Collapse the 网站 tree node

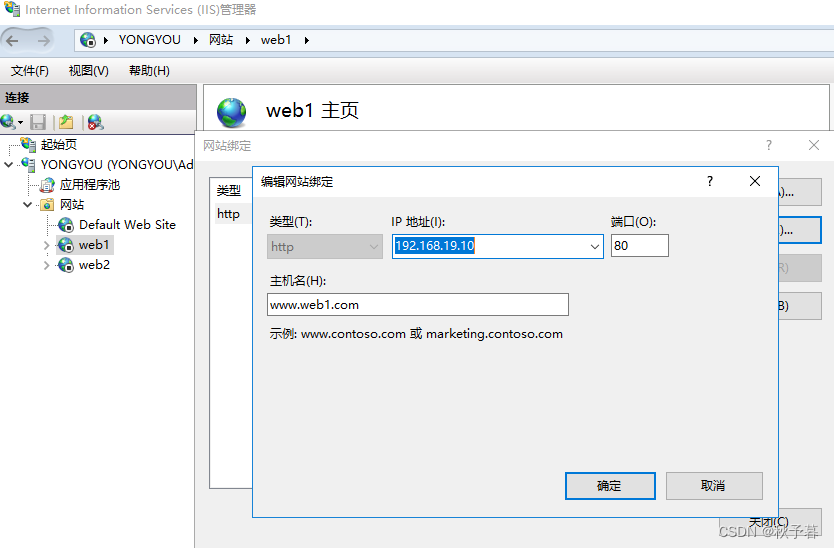[x=28, y=205]
